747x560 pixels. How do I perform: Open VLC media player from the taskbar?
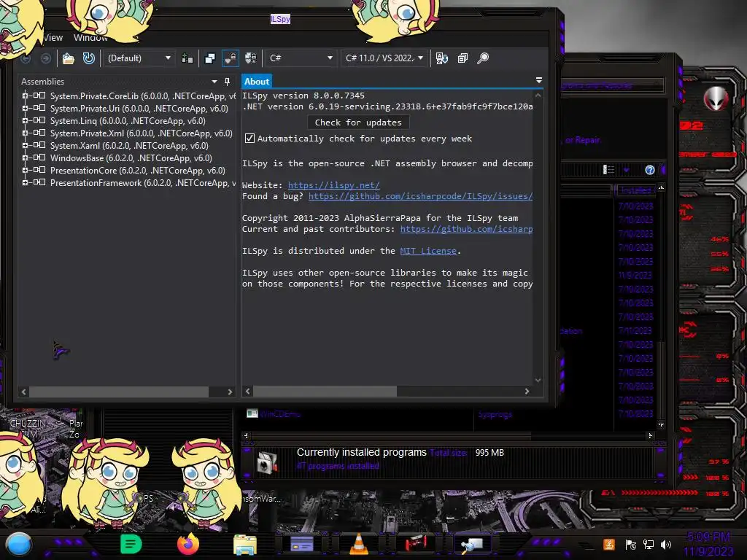tap(359, 544)
